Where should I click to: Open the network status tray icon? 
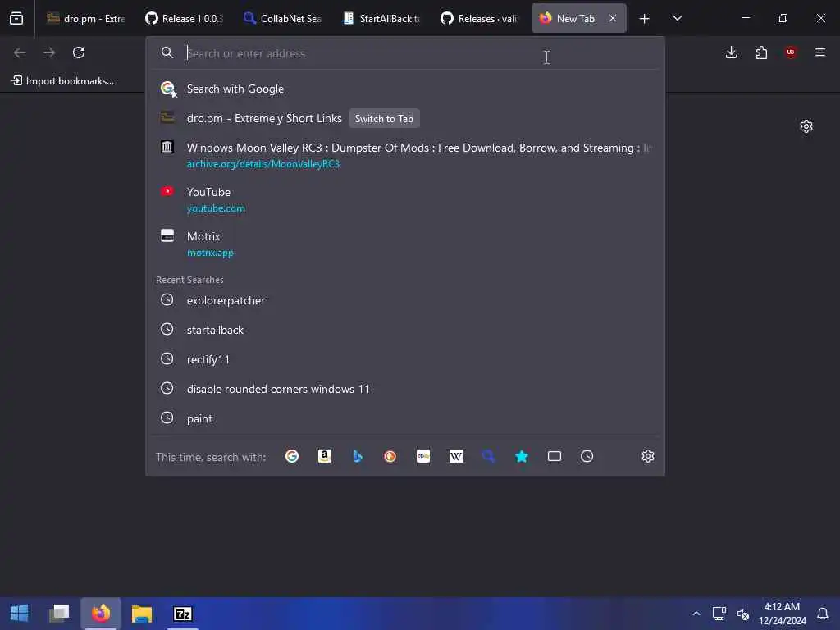[x=719, y=614]
